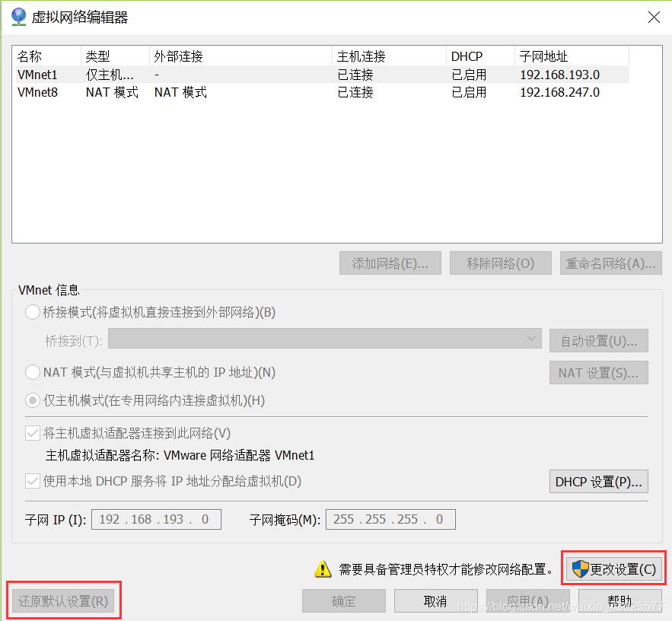Click VMnet1 类型 cell '仅主机...'
672x621 pixels.
pyautogui.click(x=110, y=75)
